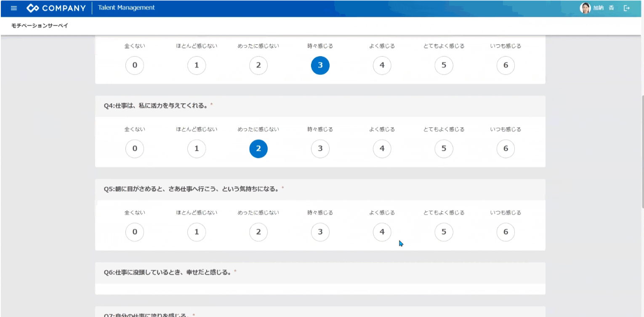Pick rating 3 for question Q5
644x317 pixels.
320,232
